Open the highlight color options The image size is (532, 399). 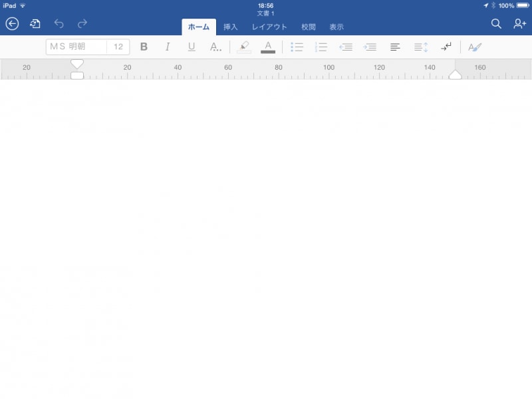coord(243,47)
